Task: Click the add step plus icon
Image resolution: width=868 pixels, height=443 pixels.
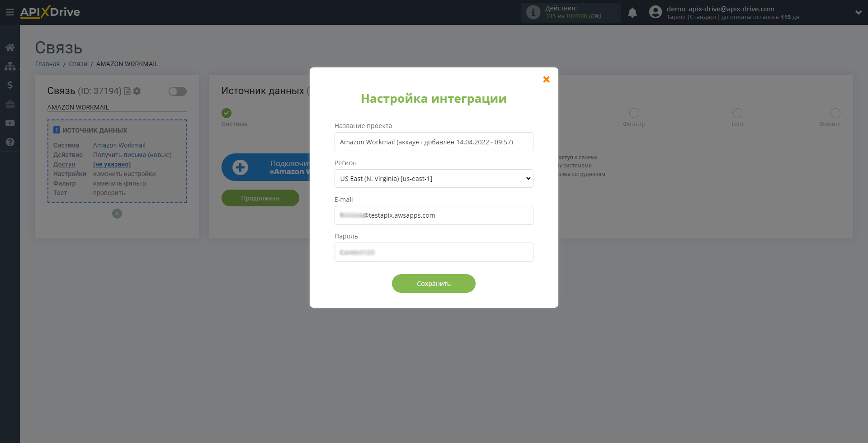Action: [x=117, y=214]
